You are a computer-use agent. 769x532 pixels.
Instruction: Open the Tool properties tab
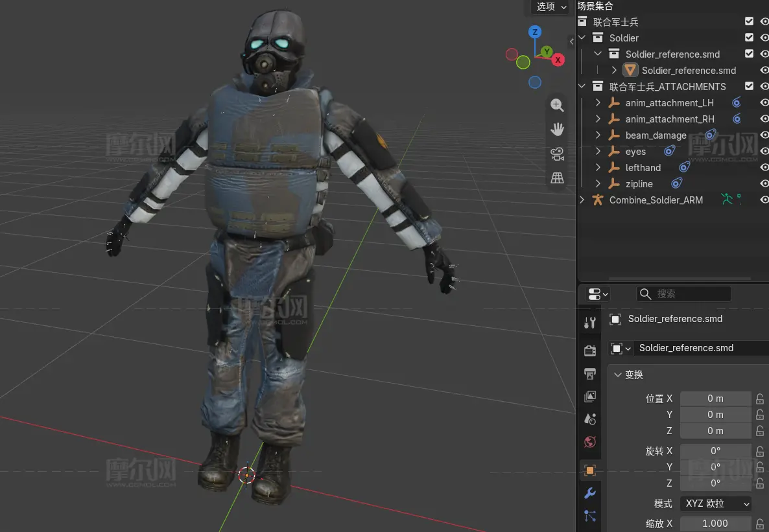[x=590, y=322]
